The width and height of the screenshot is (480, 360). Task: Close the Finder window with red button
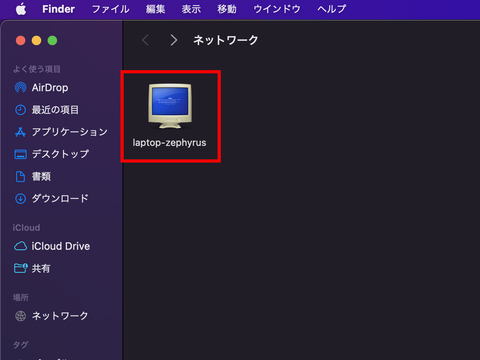pyautogui.click(x=21, y=41)
